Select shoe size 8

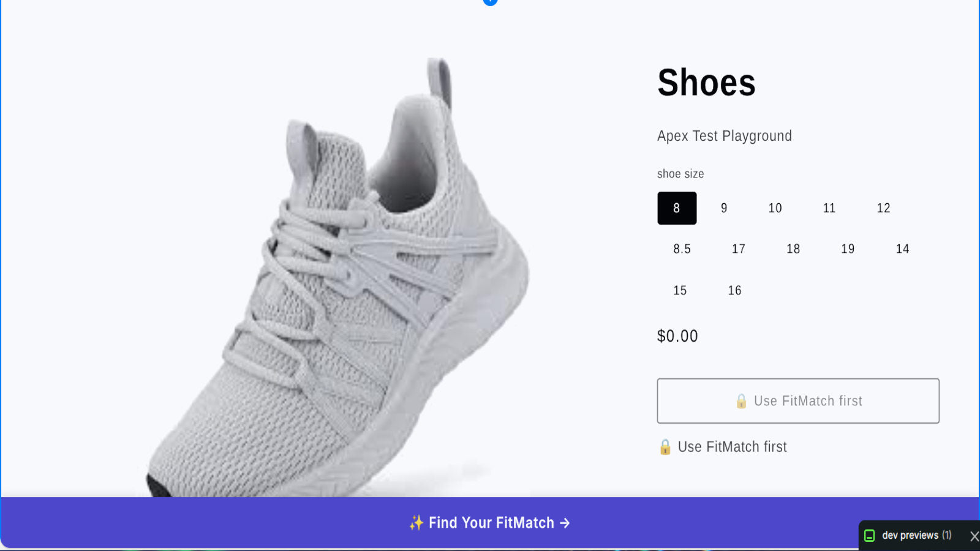coord(677,208)
